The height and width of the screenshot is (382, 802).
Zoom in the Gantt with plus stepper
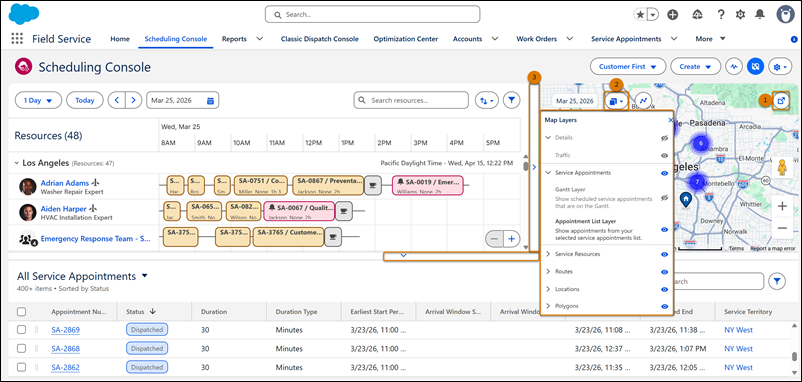pos(511,238)
